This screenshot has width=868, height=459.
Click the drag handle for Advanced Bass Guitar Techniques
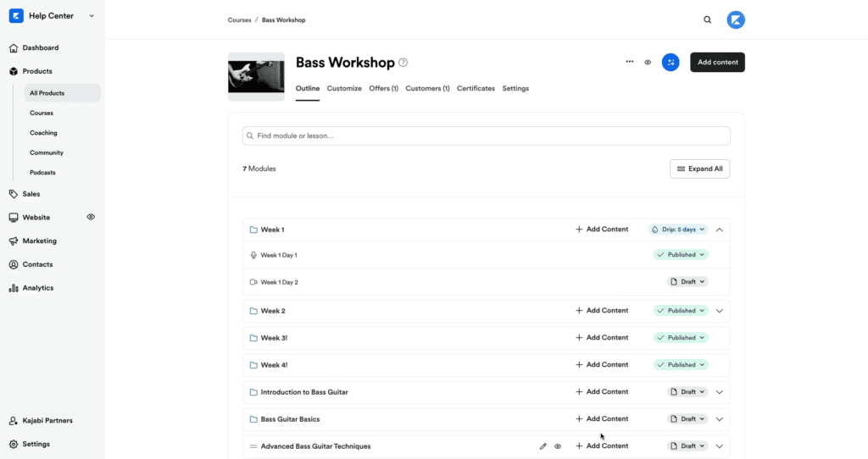tap(253, 446)
